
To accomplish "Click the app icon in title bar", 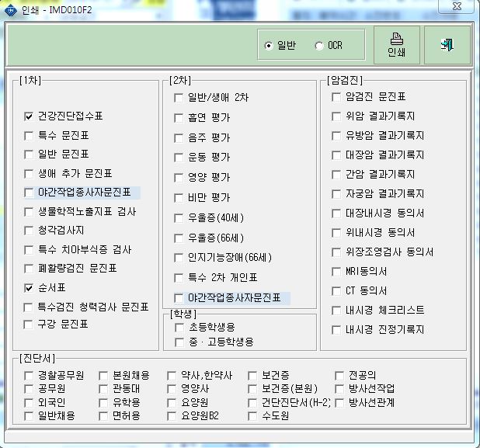I will 11,10.
